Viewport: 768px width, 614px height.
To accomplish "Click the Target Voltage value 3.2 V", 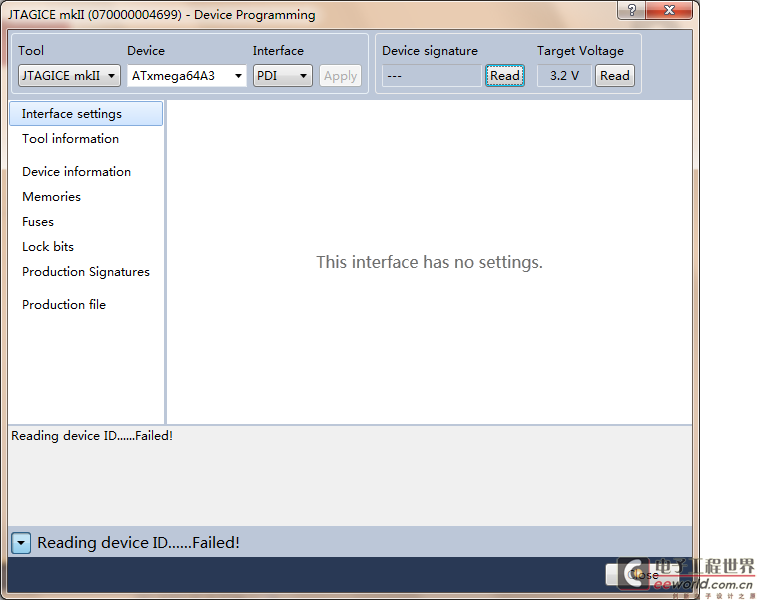I will pos(564,76).
